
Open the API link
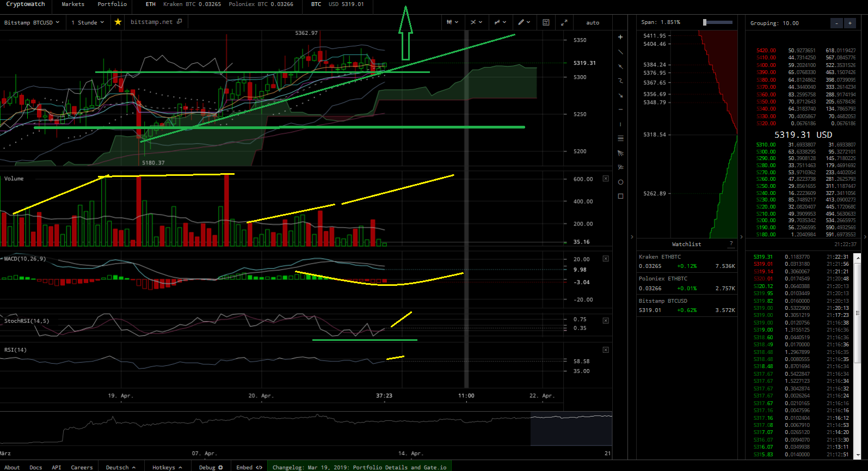pos(57,467)
